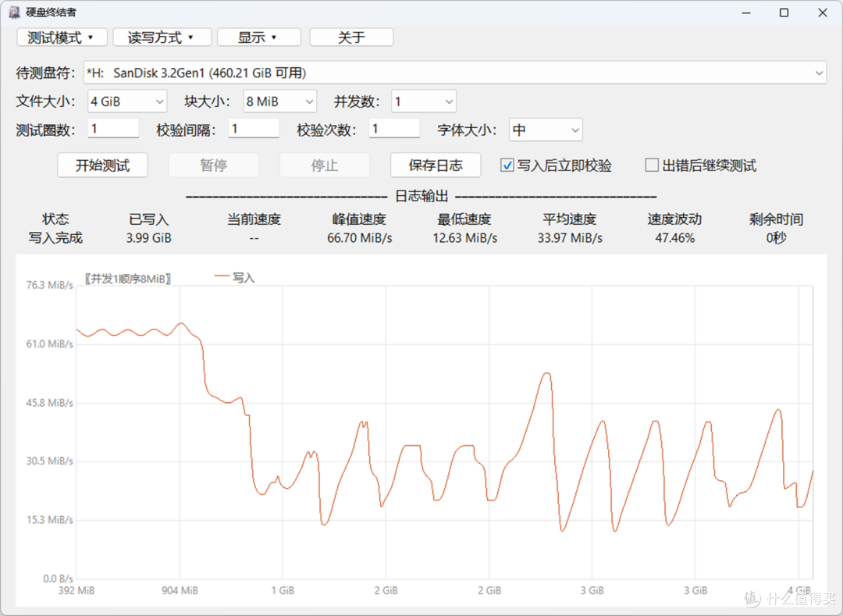
Task: Click the 停止 button
Action: [x=324, y=166]
